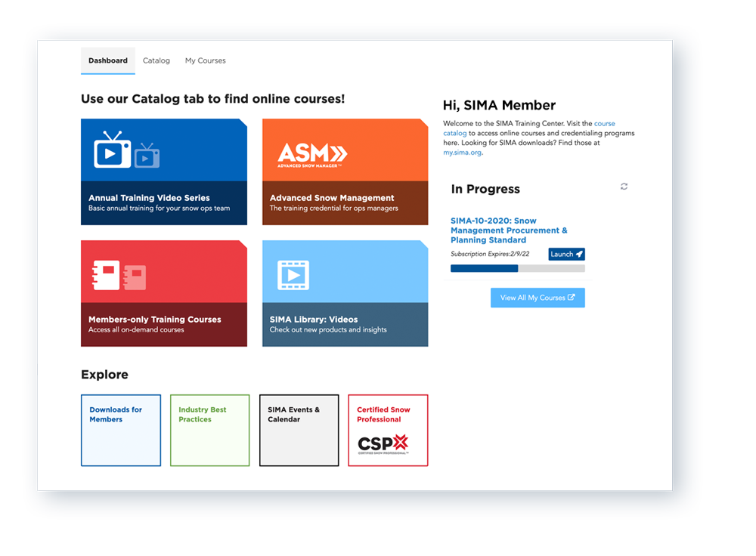Open Advanced Snow Management tile title
Image resolution: width=756 pixels, height=556 pixels.
332,197
